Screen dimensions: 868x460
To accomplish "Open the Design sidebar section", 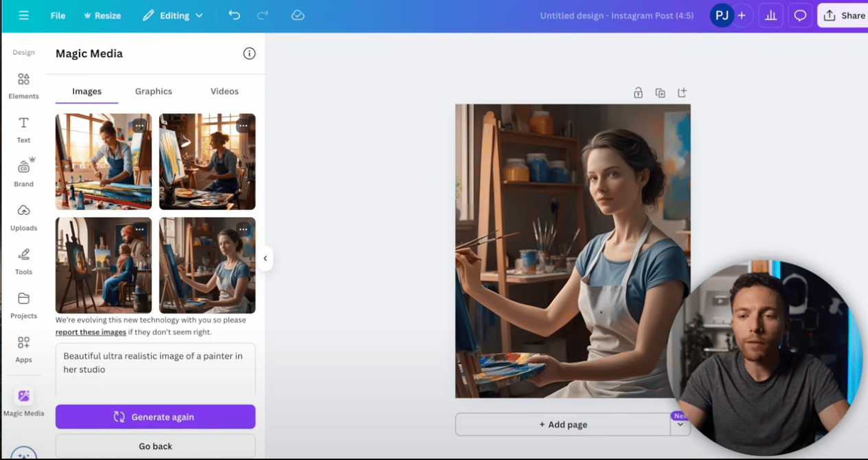I will click(23, 52).
